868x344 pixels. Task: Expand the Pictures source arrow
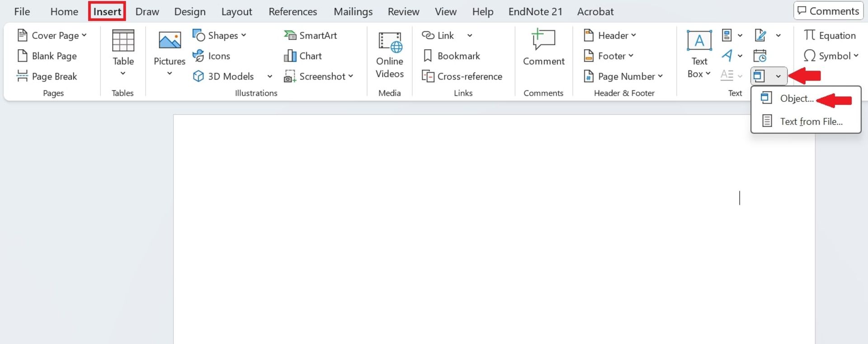pos(170,74)
